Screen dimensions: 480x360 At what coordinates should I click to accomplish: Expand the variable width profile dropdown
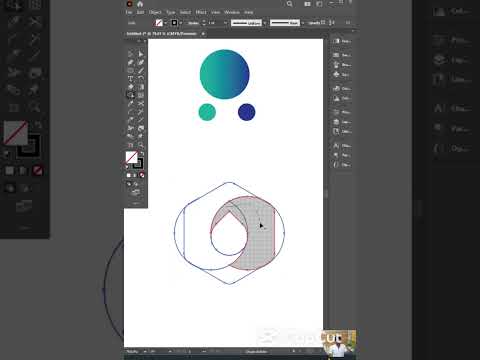264,23
